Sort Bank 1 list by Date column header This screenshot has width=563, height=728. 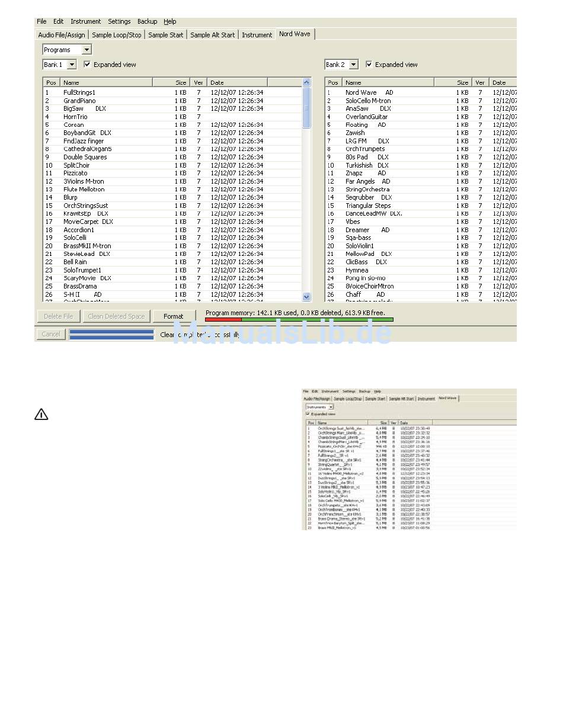click(x=237, y=82)
